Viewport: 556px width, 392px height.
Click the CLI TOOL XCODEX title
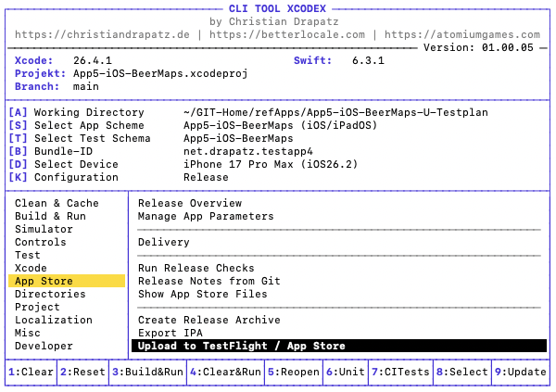[277, 8]
